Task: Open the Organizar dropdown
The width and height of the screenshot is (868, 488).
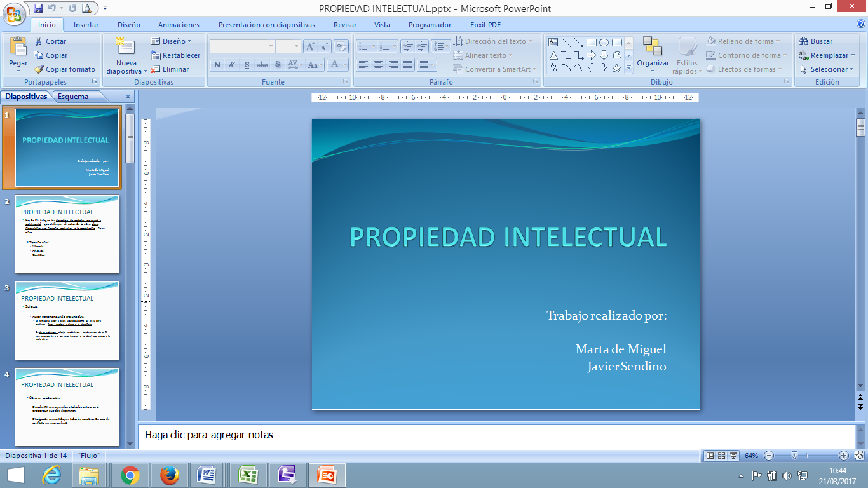Action: (x=653, y=63)
